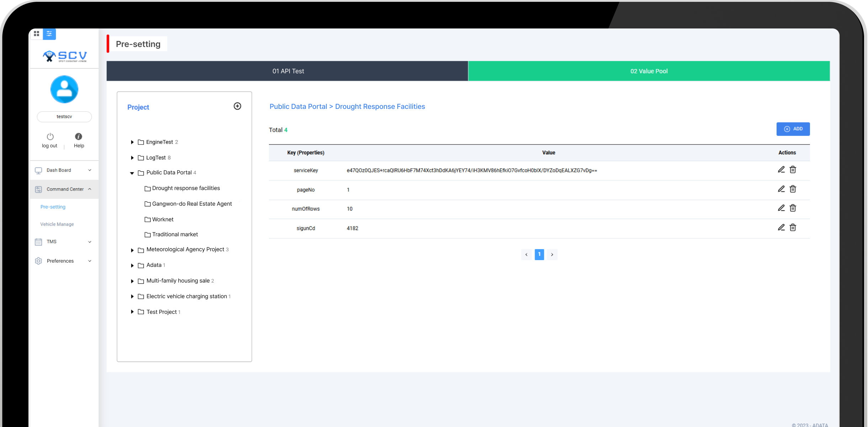Click the Help link
This screenshot has width=868, height=427.
click(x=79, y=146)
